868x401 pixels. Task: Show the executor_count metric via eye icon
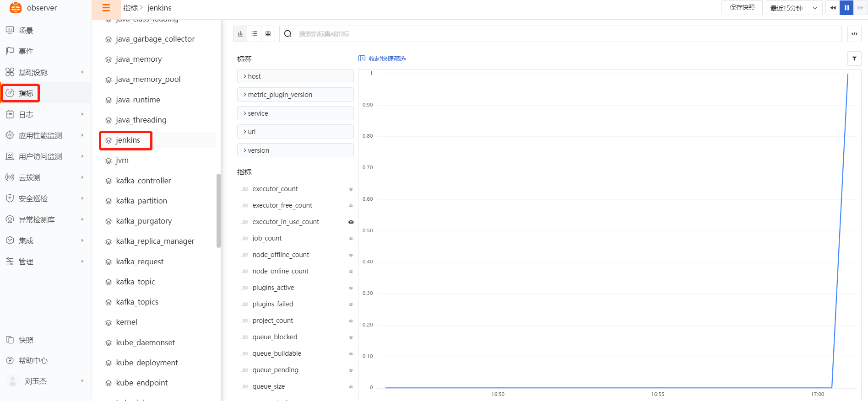tap(351, 189)
